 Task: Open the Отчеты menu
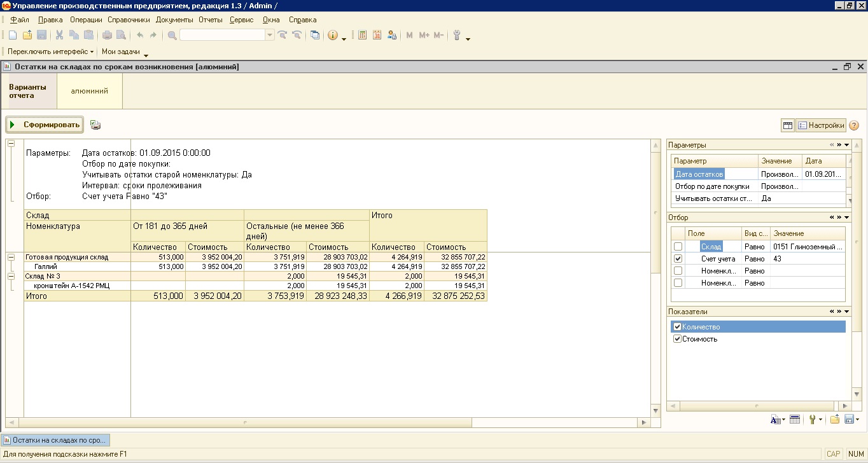[x=211, y=20]
